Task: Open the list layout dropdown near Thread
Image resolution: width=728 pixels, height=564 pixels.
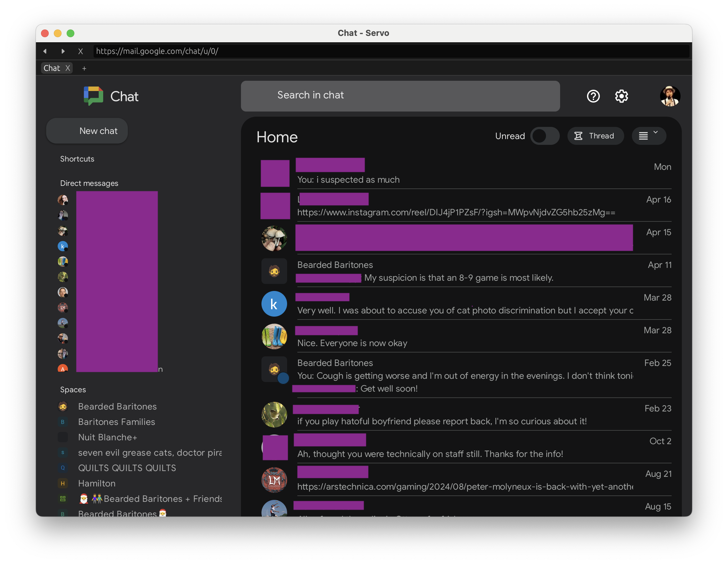Action: click(x=648, y=136)
